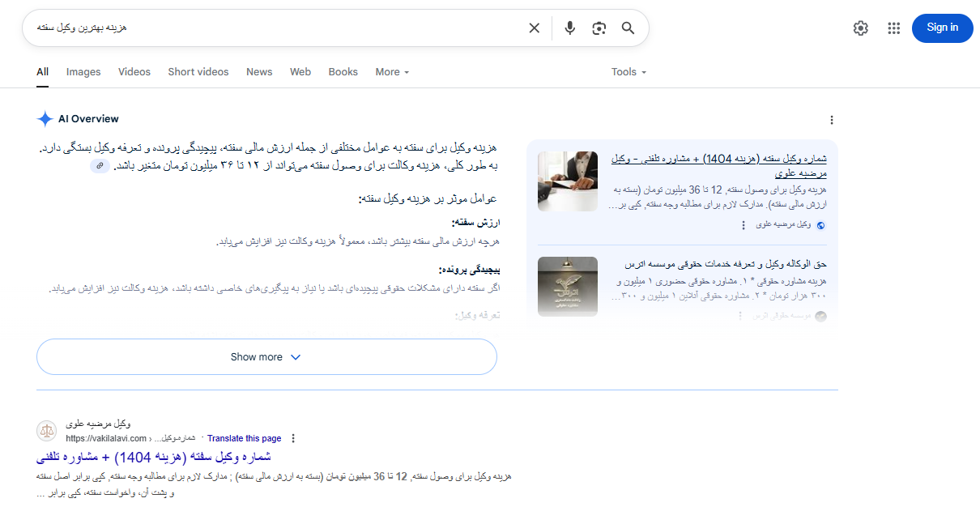Click vakilalavi result favicon

[x=47, y=431]
